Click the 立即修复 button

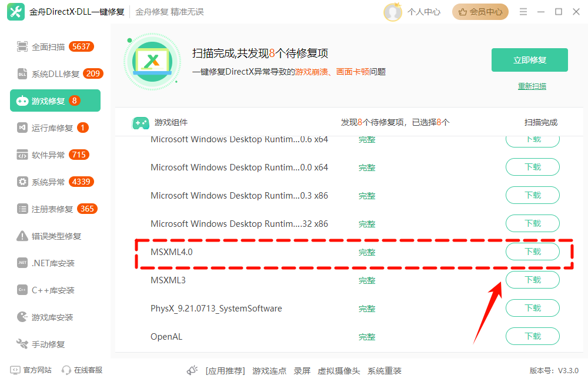530,60
